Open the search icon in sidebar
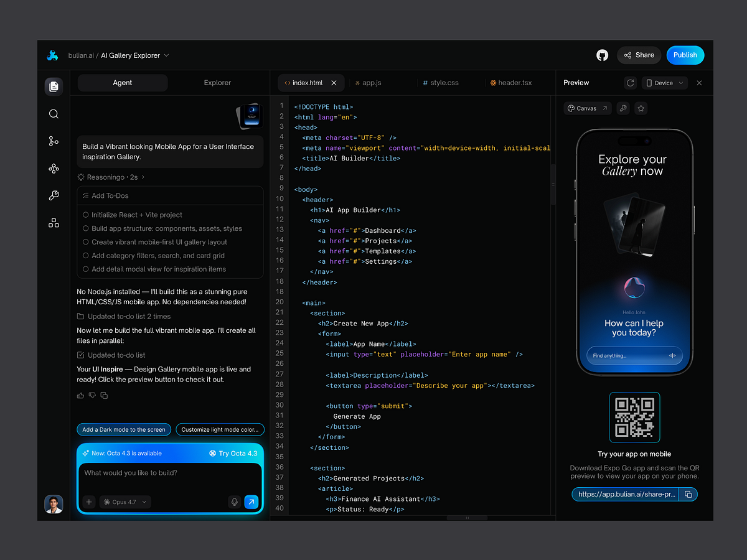The width and height of the screenshot is (747, 560). 54,114
